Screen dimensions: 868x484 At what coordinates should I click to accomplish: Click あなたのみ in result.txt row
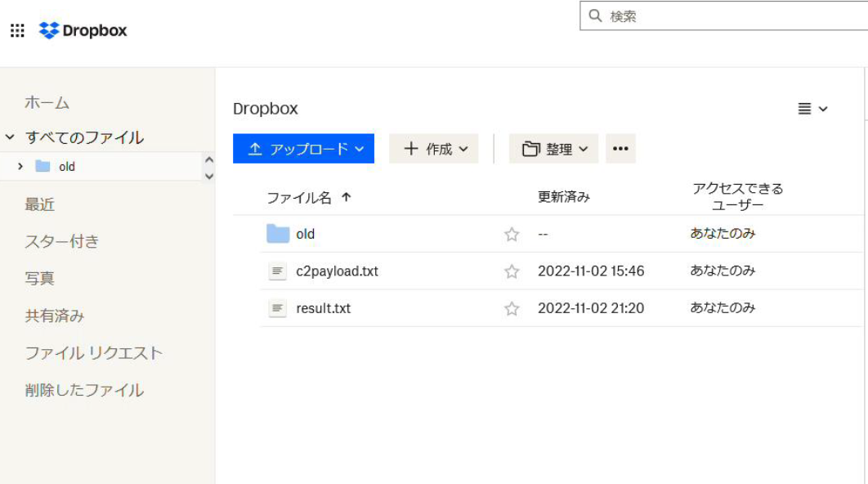pyautogui.click(x=723, y=308)
